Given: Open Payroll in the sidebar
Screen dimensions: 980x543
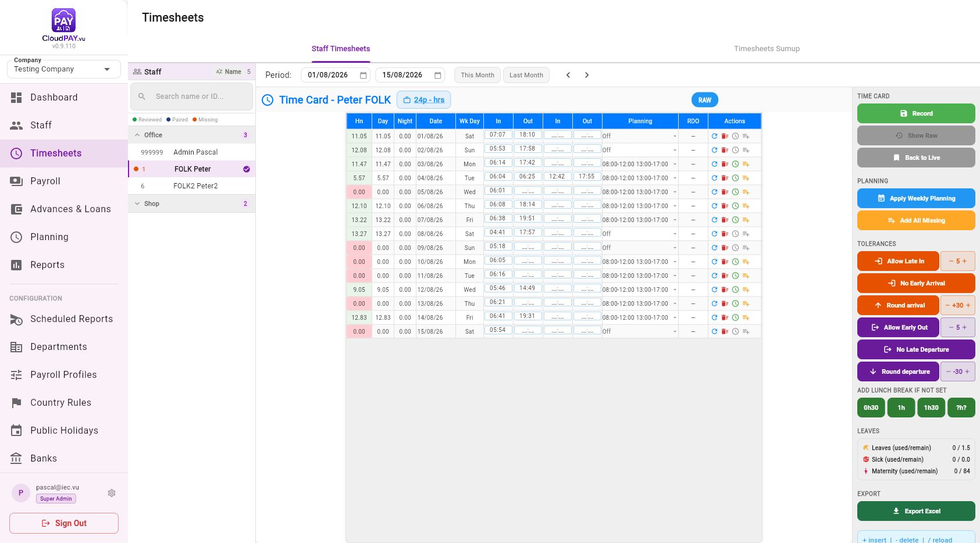Looking at the screenshot, I should click(x=64, y=181).
